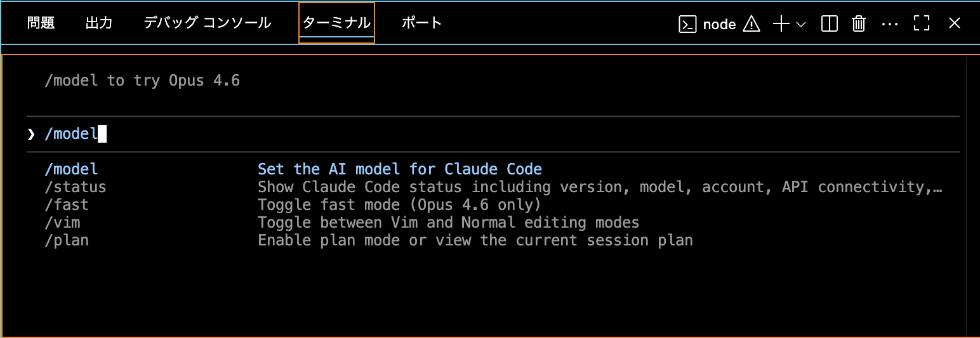Choose the /vim editing mode toggle suggestion

pos(62,223)
